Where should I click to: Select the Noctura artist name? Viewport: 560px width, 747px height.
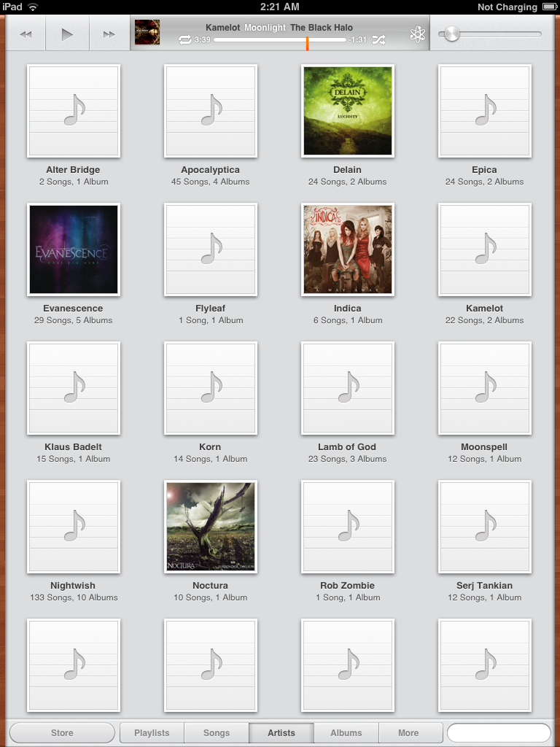(x=210, y=586)
